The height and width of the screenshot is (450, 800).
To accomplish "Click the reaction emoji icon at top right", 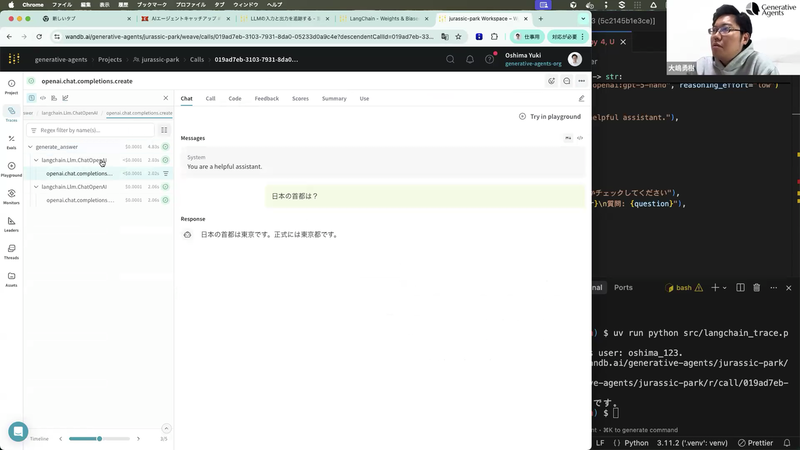I will pos(552,81).
